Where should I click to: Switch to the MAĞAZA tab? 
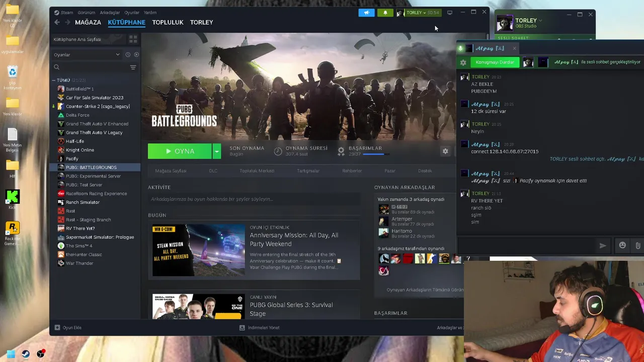click(88, 22)
